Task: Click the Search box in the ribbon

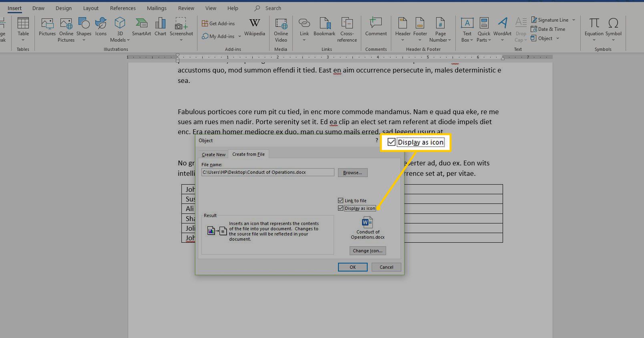Action: (268, 8)
